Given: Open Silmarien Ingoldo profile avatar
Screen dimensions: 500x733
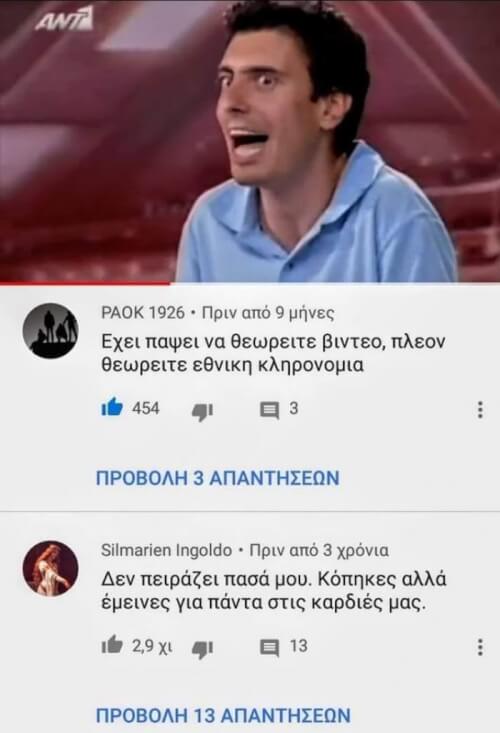Looking at the screenshot, I should 50,568.
